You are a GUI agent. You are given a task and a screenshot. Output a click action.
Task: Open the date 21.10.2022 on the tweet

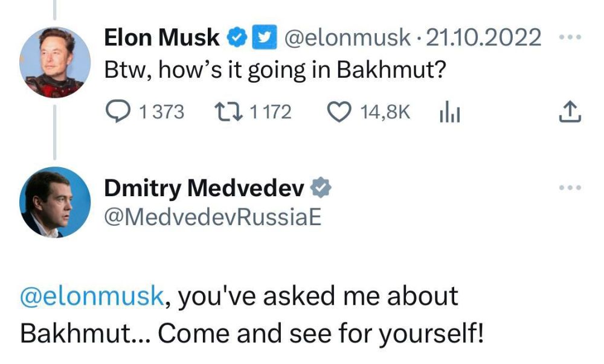pos(483,36)
